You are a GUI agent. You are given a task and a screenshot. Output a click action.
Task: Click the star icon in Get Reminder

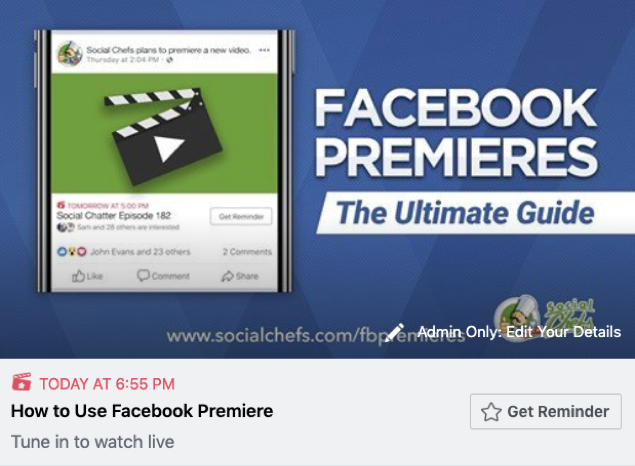491,412
